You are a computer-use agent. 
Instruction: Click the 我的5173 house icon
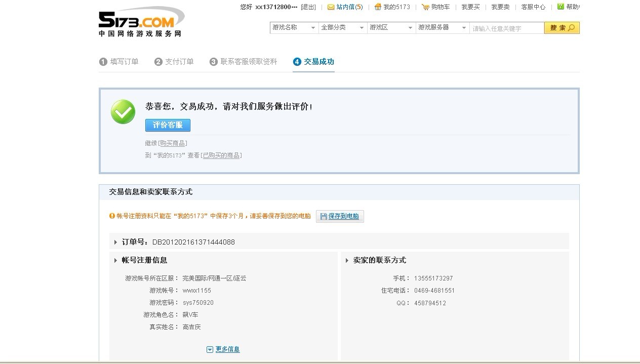379,7
